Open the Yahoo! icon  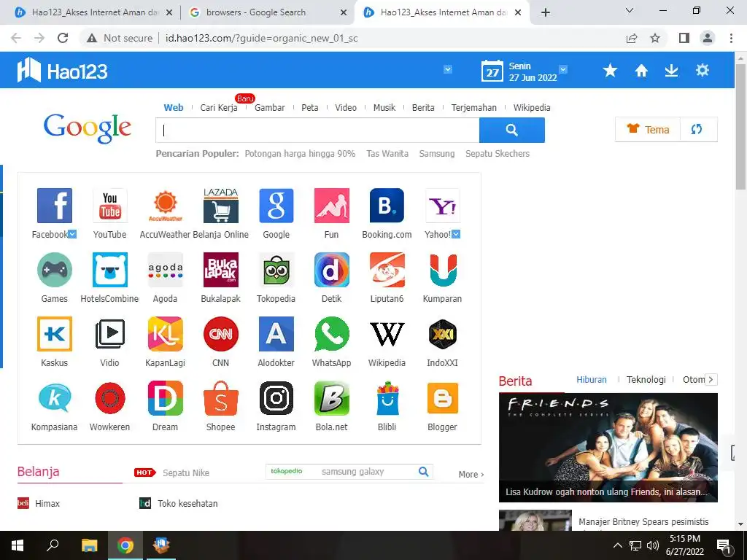click(442, 206)
